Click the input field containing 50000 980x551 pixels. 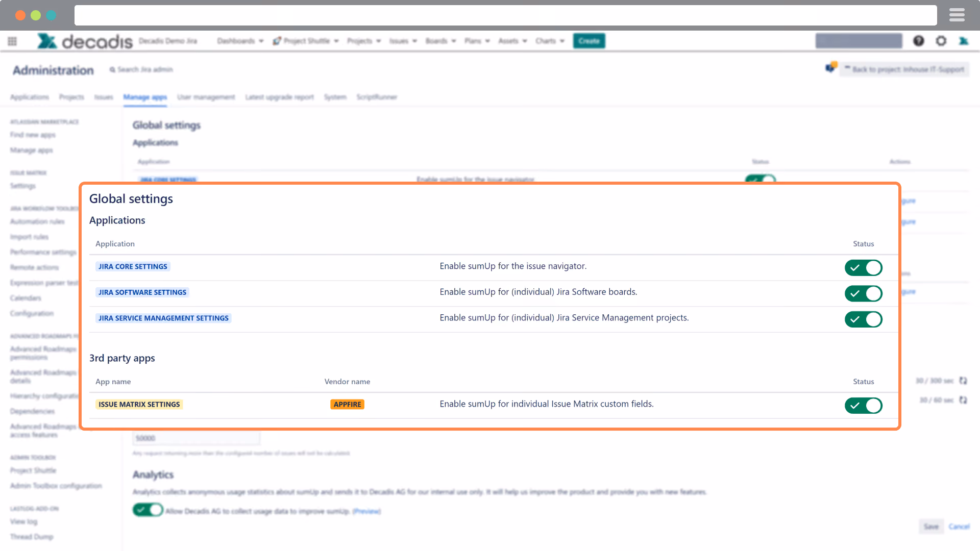(x=196, y=438)
